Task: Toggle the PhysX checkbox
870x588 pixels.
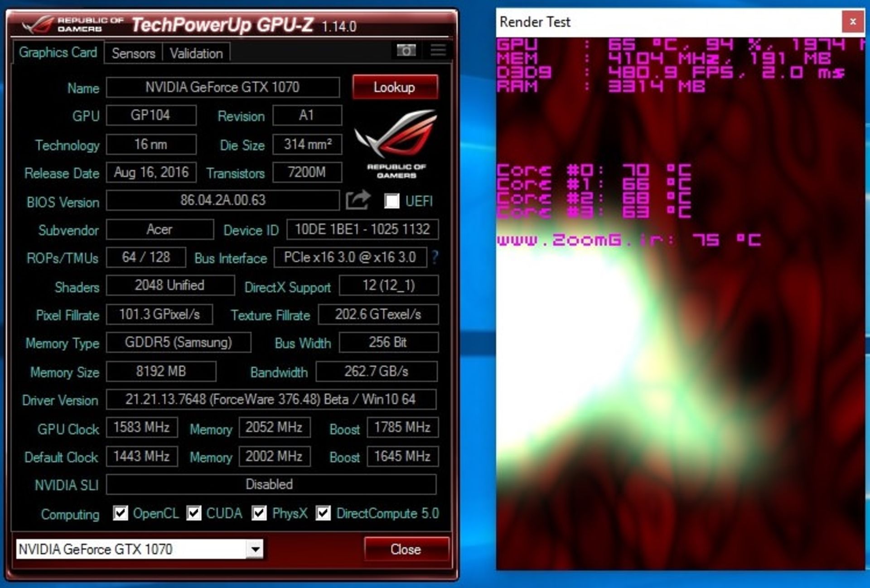Action: pyautogui.click(x=259, y=513)
